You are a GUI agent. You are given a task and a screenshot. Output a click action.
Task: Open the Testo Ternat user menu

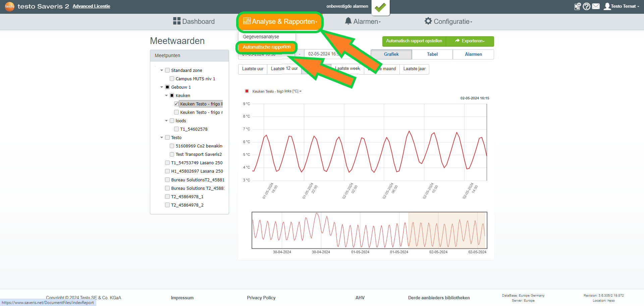[622, 6]
